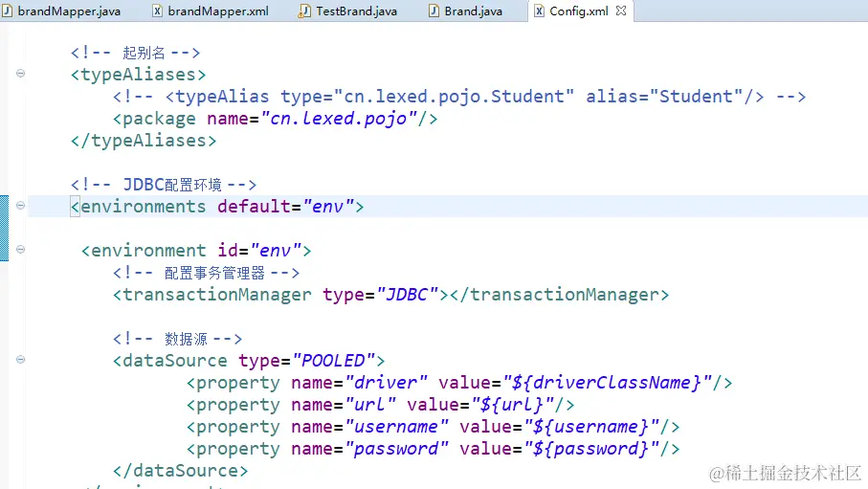Click the XML file icon on brandMapper.xml tab
Viewport: 868px width, 489px height.
tap(157, 11)
